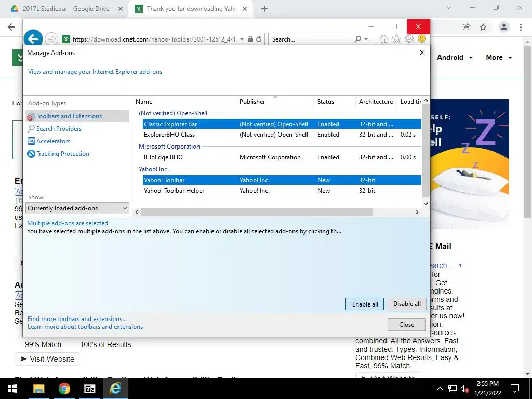Select Accelerators add-on type
Image resolution: width=532 pixels, height=399 pixels.
tap(49, 141)
